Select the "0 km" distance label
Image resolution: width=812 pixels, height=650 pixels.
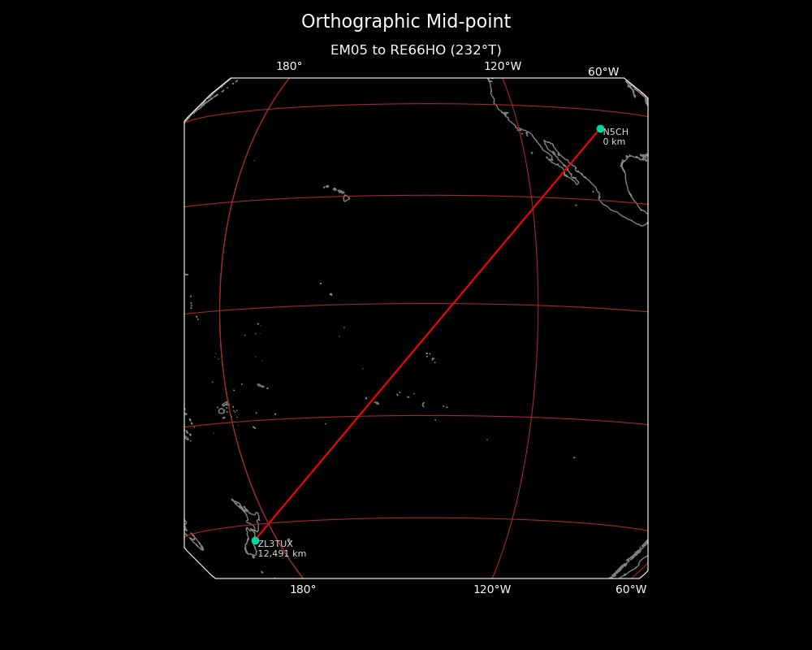coord(614,142)
